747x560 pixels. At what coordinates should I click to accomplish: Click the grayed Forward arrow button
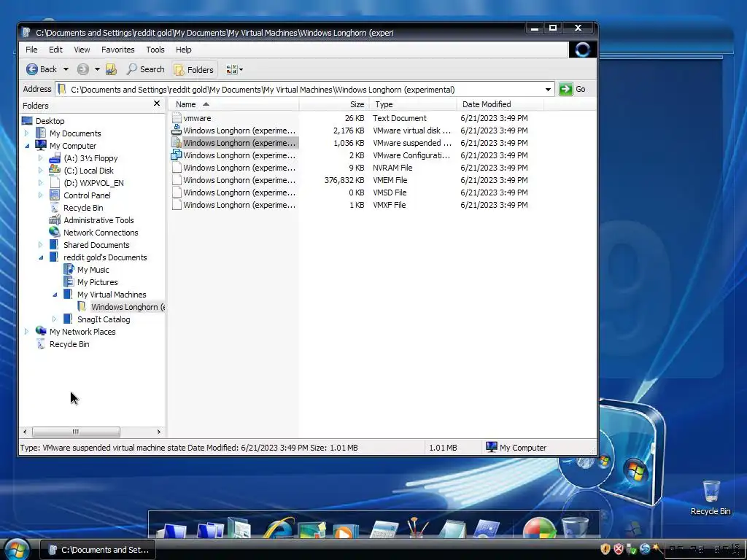coord(83,69)
